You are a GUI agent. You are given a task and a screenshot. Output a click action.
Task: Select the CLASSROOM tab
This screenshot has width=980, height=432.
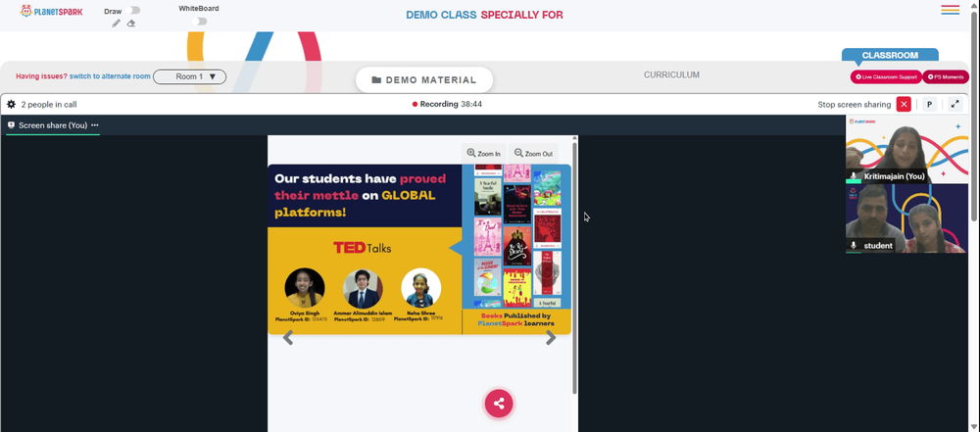pos(890,55)
